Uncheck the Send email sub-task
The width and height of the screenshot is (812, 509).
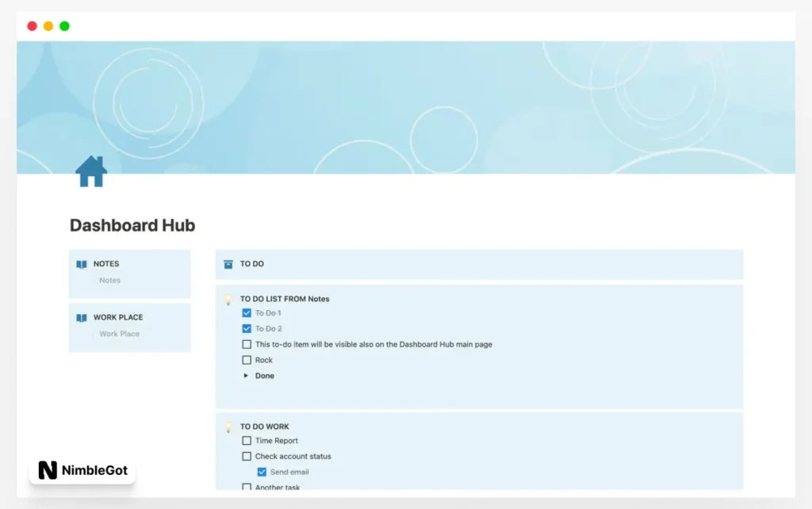(262, 472)
